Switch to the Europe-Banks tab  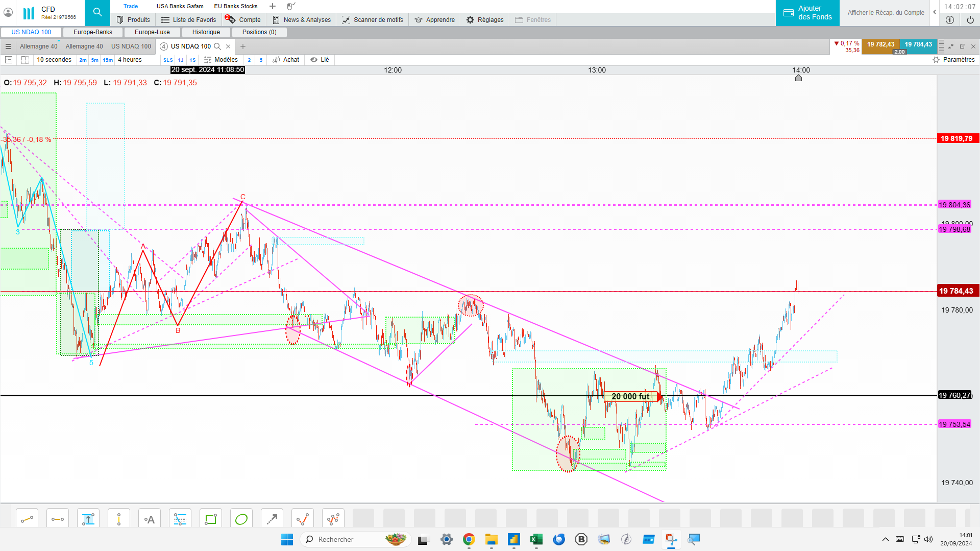click(93, 32)
